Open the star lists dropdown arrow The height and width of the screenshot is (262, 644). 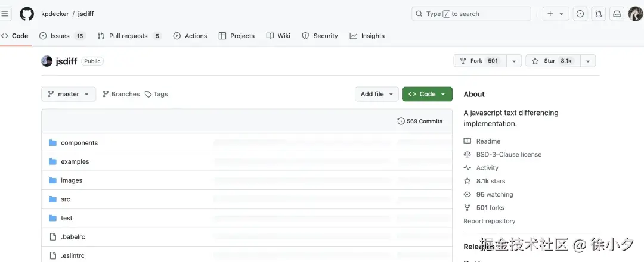(587, 61)
